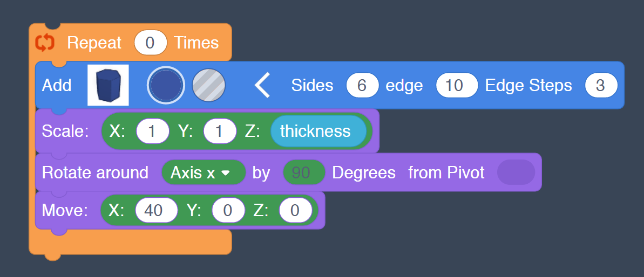
Task: Click the Edge Steps field showing 3
Action: (x=600, y=85)
